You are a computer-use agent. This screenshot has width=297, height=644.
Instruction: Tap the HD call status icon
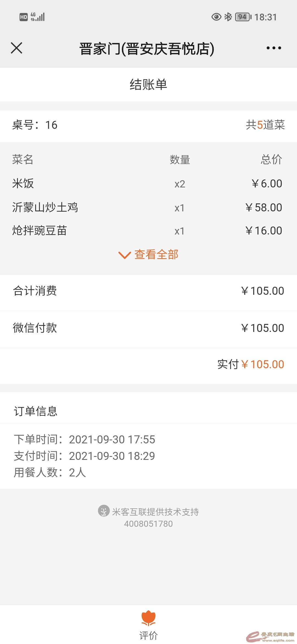24,17
